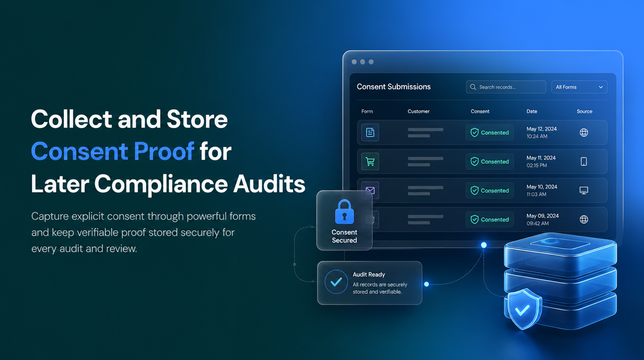
Task: Click the Consented badge for May 10, 2024
Action: tap(490, 190)
